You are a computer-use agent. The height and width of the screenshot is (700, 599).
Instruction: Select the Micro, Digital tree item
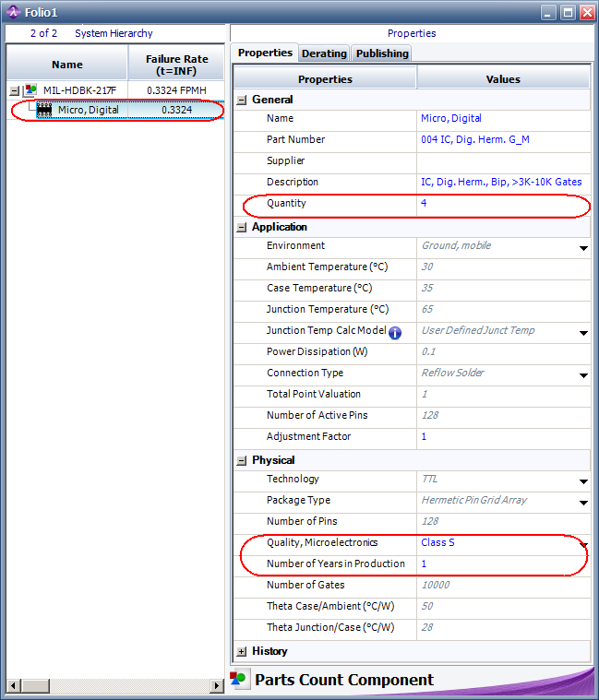88,111
